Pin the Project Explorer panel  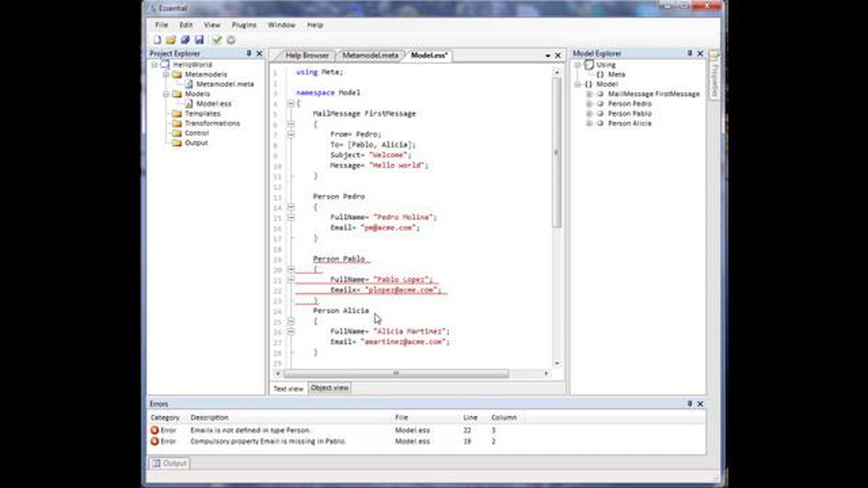(x=249, y=53)
